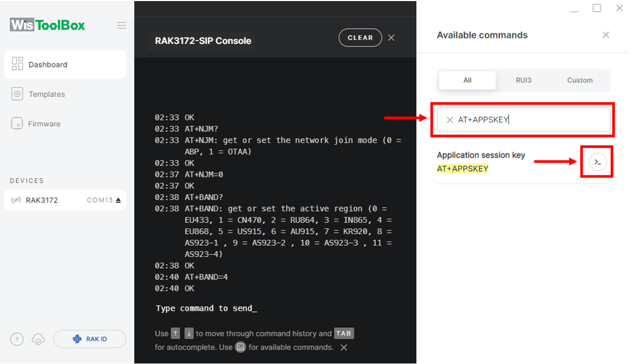Click the 'Application session key' label
Image resolution: width=632 pixels, height=364 pixels.
tap(481, 155)
